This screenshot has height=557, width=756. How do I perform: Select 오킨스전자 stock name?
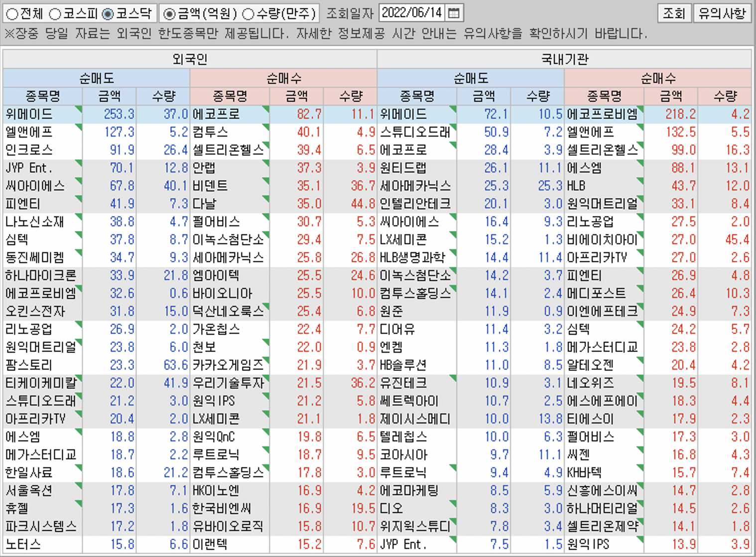[x=35, y=311]
